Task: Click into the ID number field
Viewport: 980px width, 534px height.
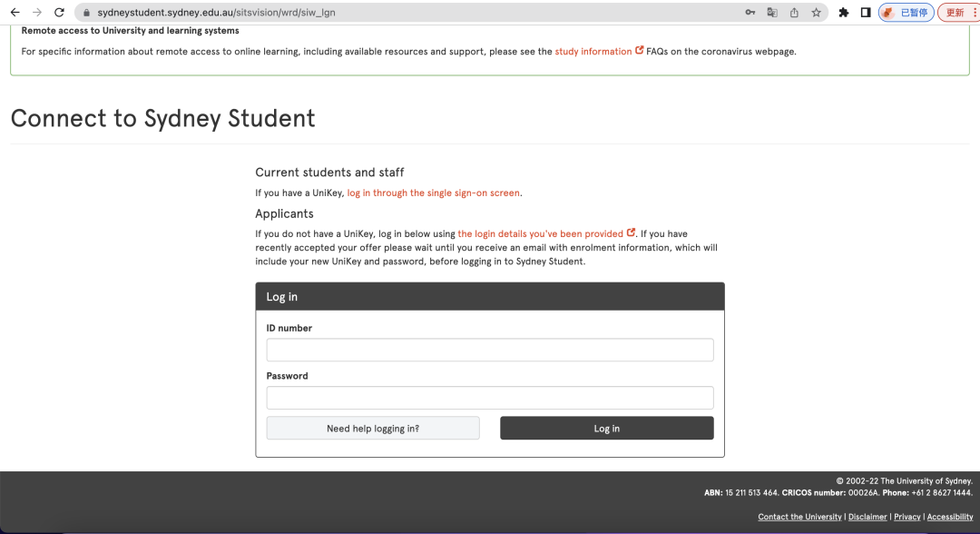Action: click(490, 350)
